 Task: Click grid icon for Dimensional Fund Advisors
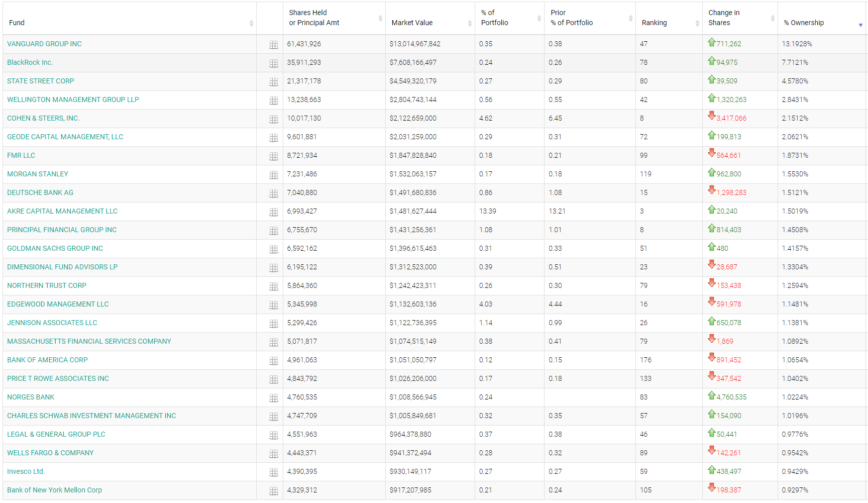pos(274,268)
